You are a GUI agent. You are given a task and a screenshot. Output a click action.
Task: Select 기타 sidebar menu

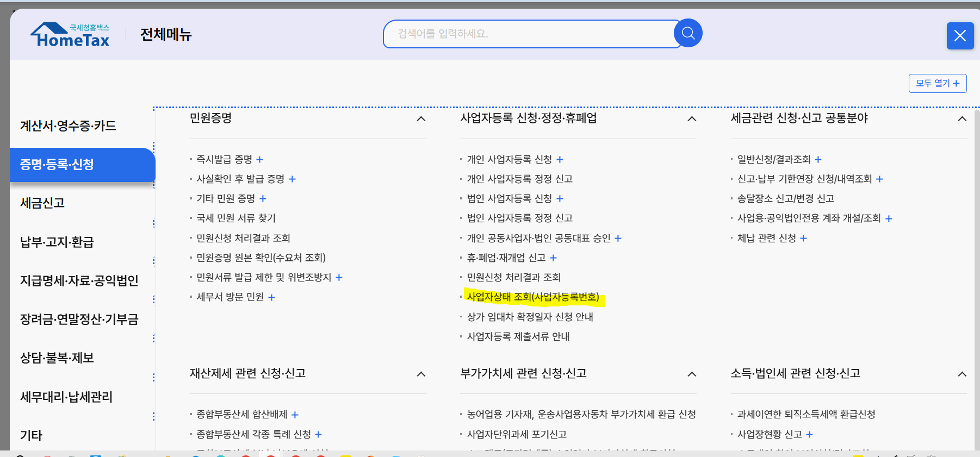coord(31,435)
